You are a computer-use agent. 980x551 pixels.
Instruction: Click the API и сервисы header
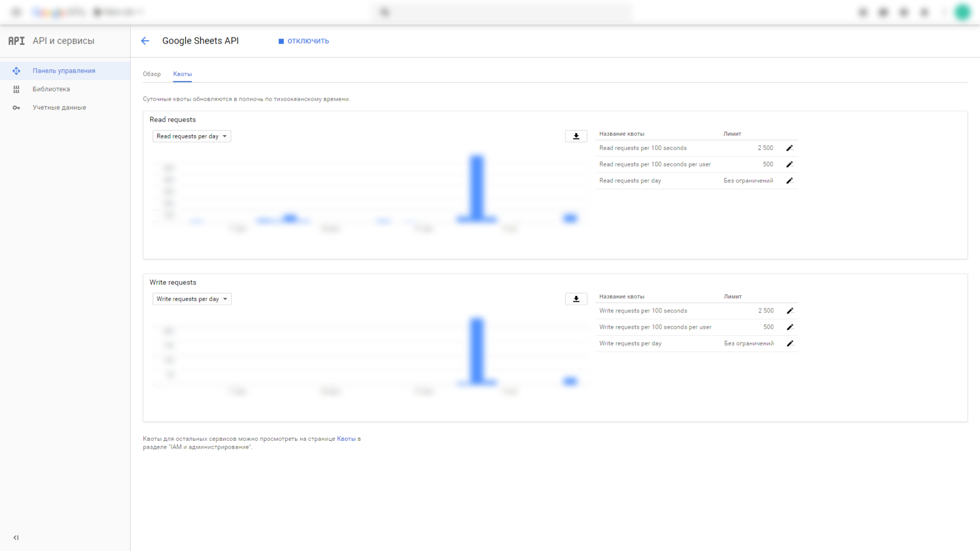[64, 41]
